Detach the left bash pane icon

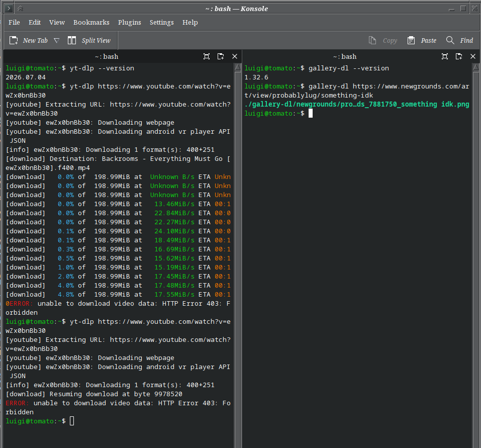[221, 56]
